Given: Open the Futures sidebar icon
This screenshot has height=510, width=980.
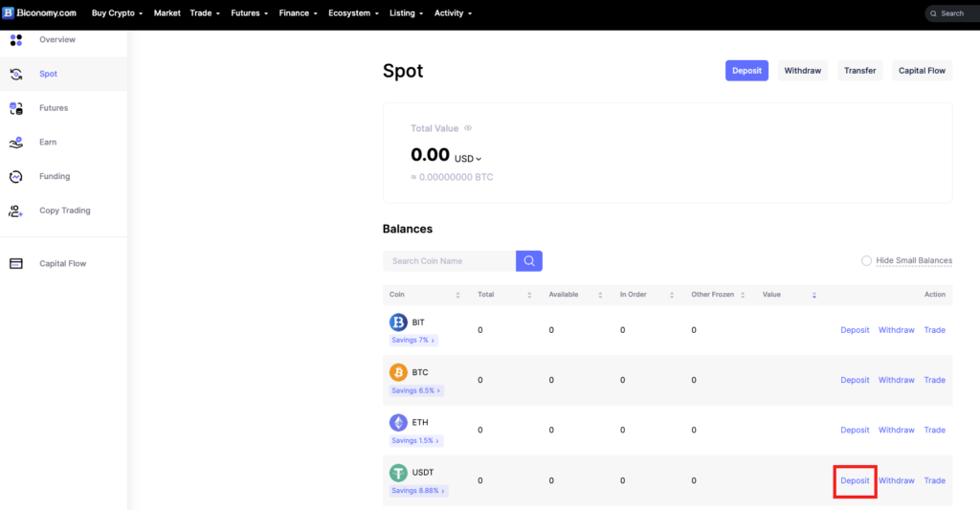Looking at the screenshot, I should (16, 108).
